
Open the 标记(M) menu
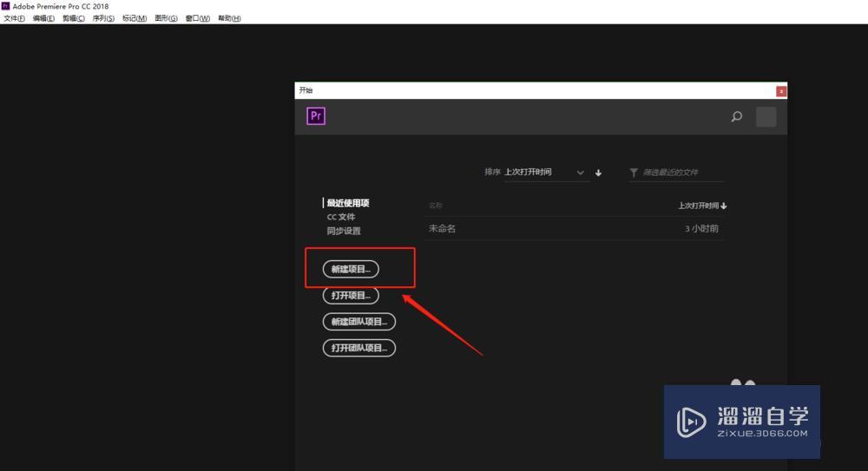coord(135,18)
